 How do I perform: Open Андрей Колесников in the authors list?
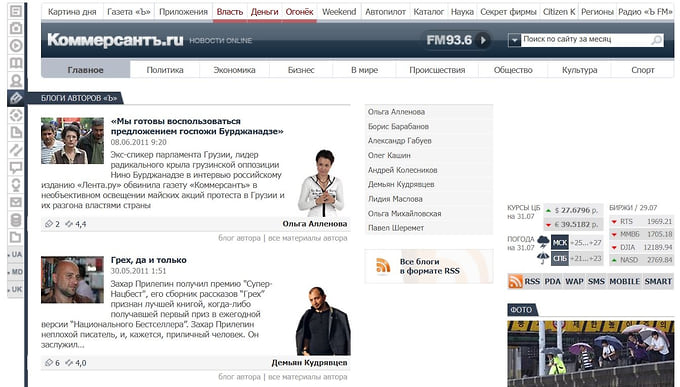[402, 170]
